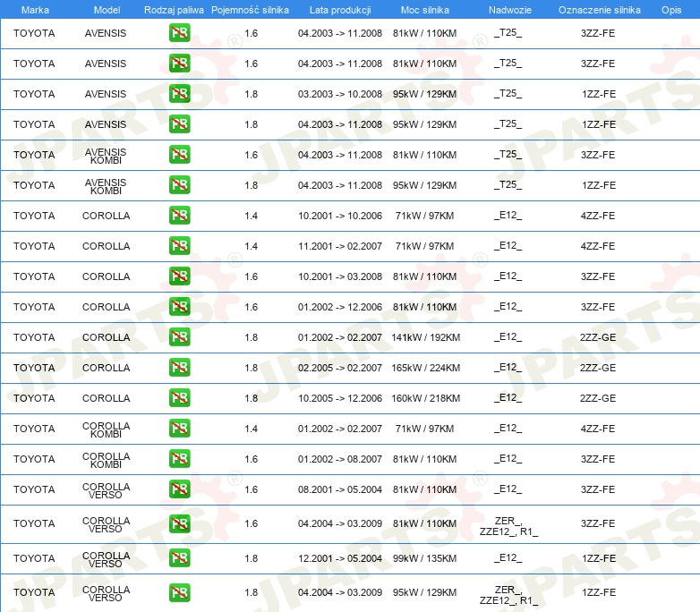Image resolution: width=700 pixels, height=612 pixels.
Task: Click the petrol icon in the Avensis 03.2003 row
Action: 179,94
